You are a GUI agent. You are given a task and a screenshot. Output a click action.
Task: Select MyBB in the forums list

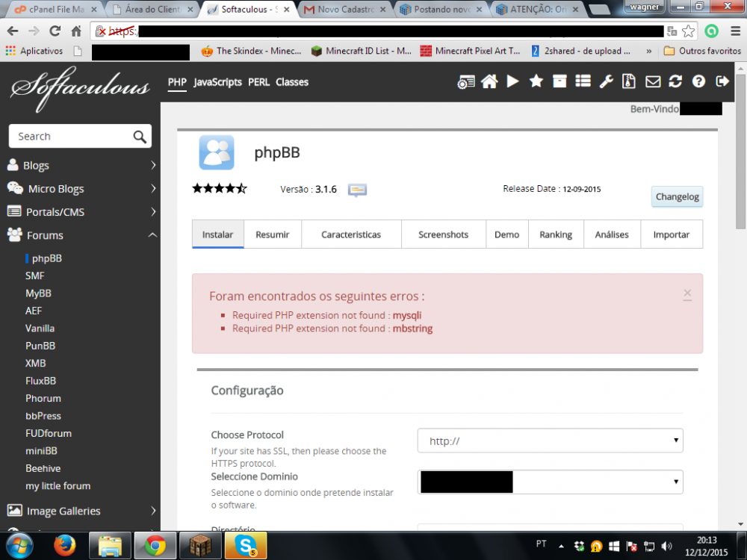tap(38, 293)
